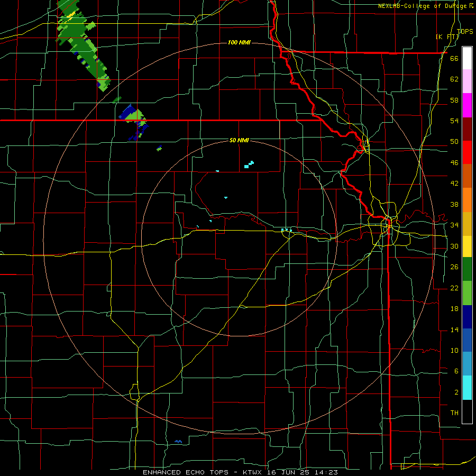Click the small blue echo near map bottom
Image resolution: width=476 pixels, height=476 pixels.
[x=178, y=442]
